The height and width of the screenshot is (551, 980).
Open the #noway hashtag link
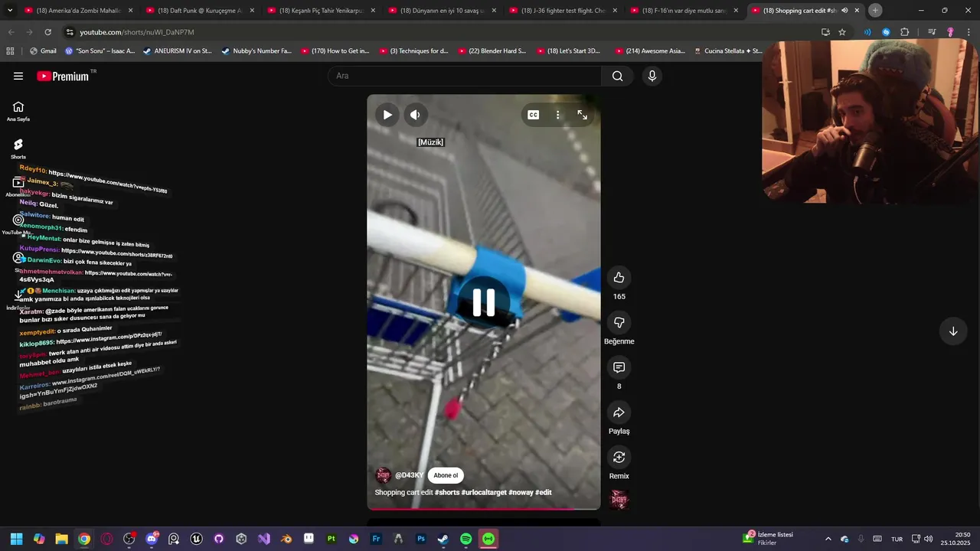coord(521,492)
